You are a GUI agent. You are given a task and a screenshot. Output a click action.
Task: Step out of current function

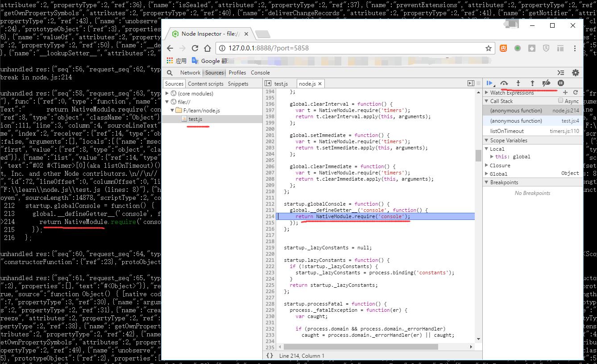pos(532,83)
